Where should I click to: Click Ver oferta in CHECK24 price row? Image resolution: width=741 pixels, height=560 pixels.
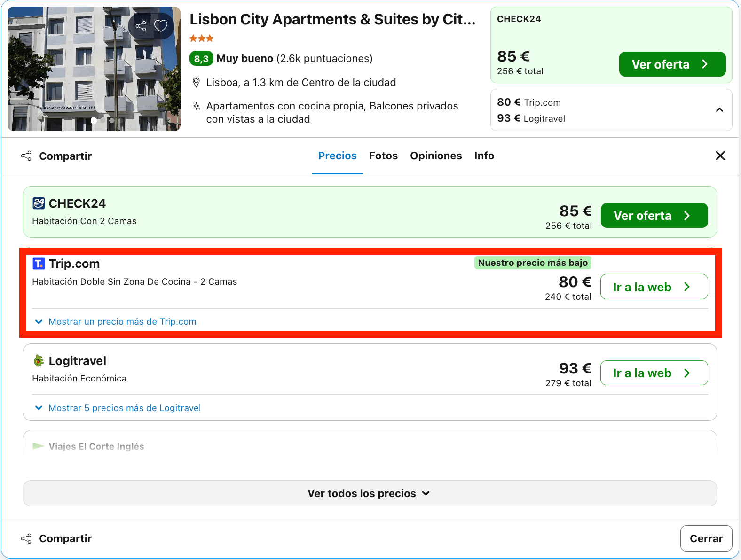654,216
